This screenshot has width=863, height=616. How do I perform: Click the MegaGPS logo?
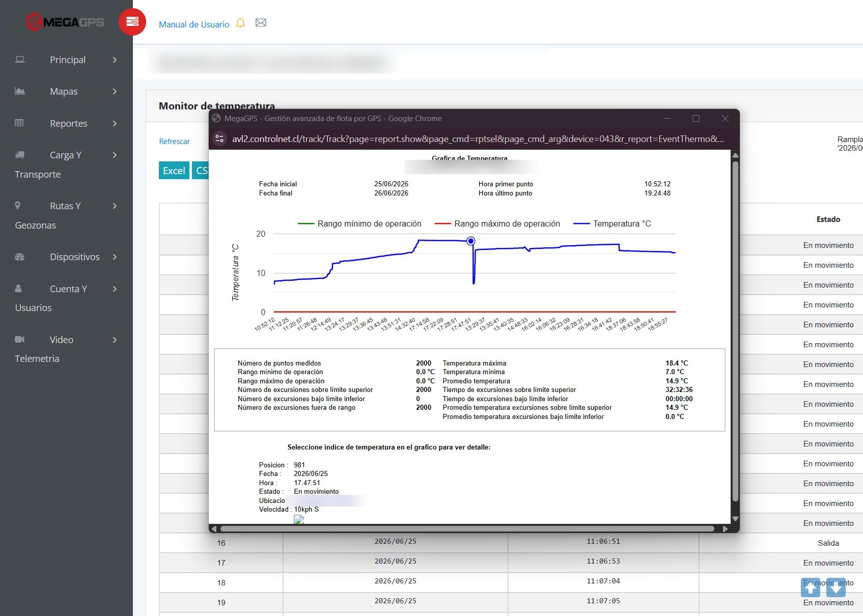(65, 22)
